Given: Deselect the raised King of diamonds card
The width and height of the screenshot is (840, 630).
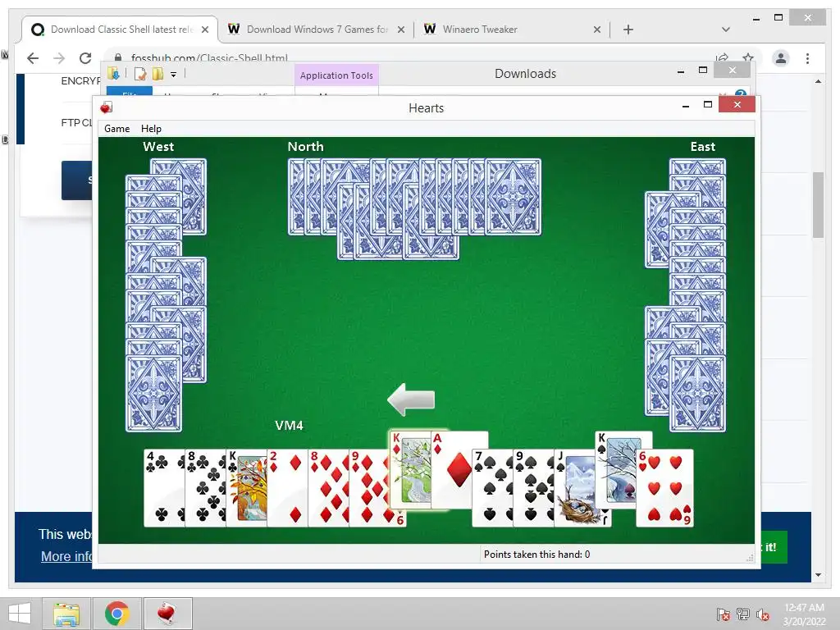Looking at the screenshot, I should coord(410,469).
